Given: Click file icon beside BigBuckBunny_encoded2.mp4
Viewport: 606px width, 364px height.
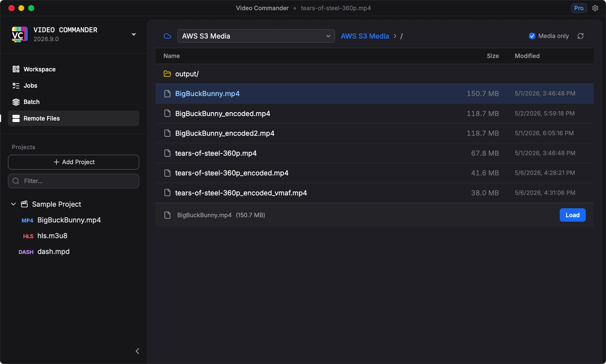Looking at the screenshot, I should [168, 133].
